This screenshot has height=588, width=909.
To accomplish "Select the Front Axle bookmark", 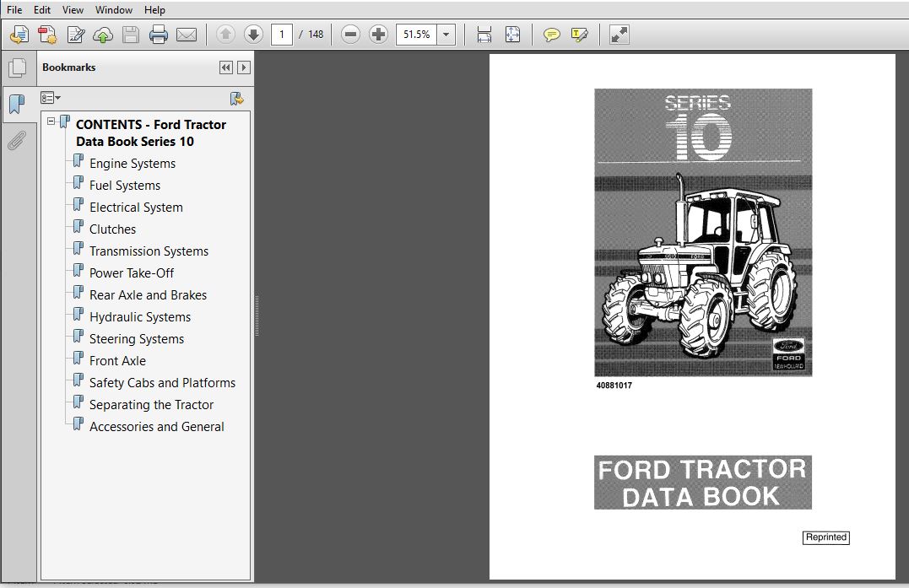I will [x=117, y=361].
